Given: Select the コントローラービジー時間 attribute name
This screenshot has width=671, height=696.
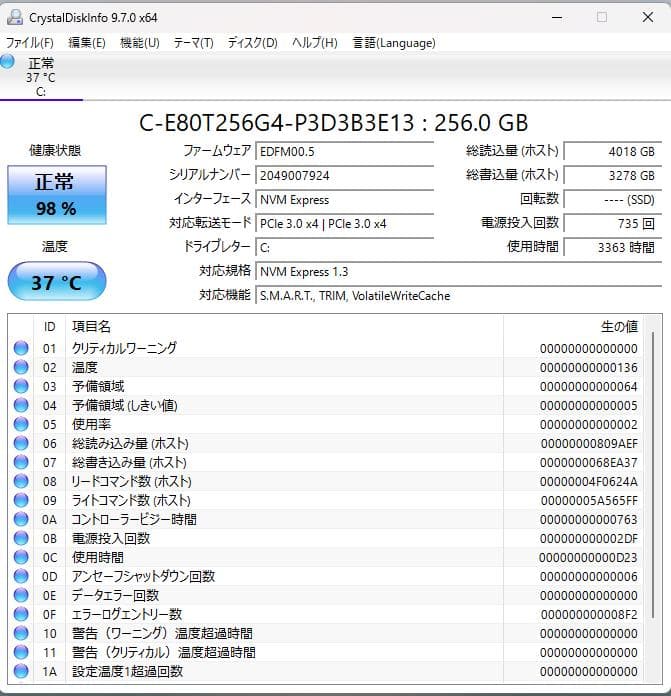Looking at the screenshot, I should pos(134,519).
